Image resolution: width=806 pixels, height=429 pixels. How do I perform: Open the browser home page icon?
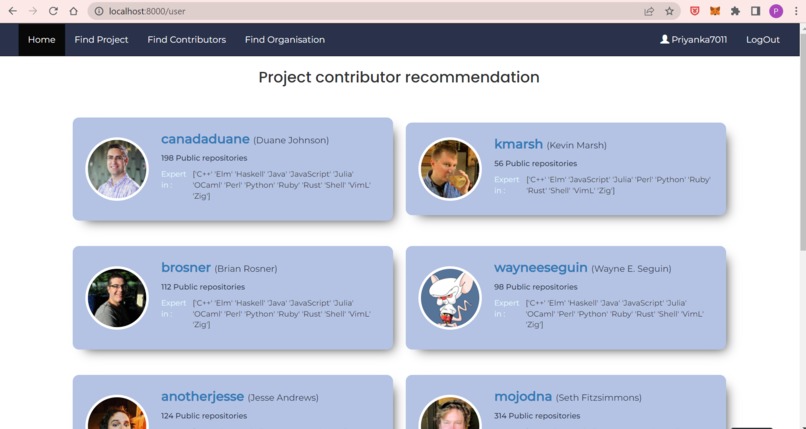[x=74, y=11]
